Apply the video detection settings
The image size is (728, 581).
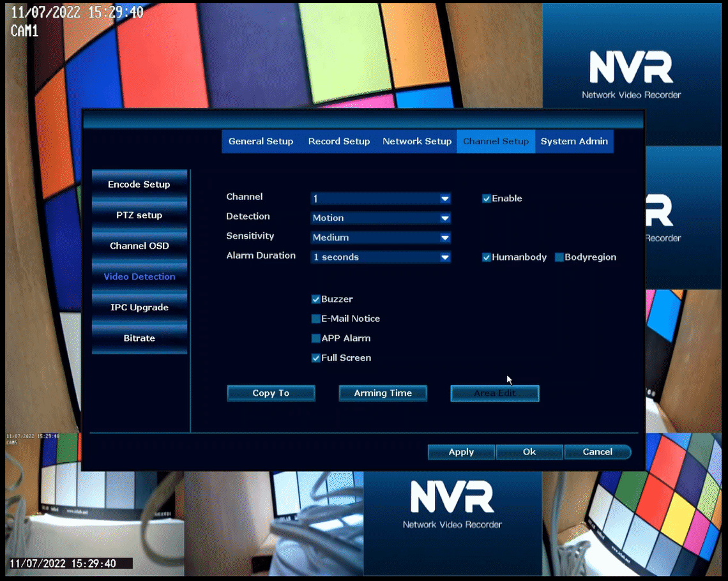(x=461, y=452)
